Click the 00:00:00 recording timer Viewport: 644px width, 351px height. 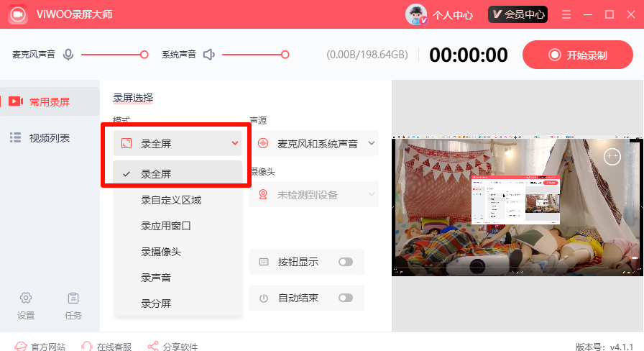pyautogui.click(x=469, y=55)
